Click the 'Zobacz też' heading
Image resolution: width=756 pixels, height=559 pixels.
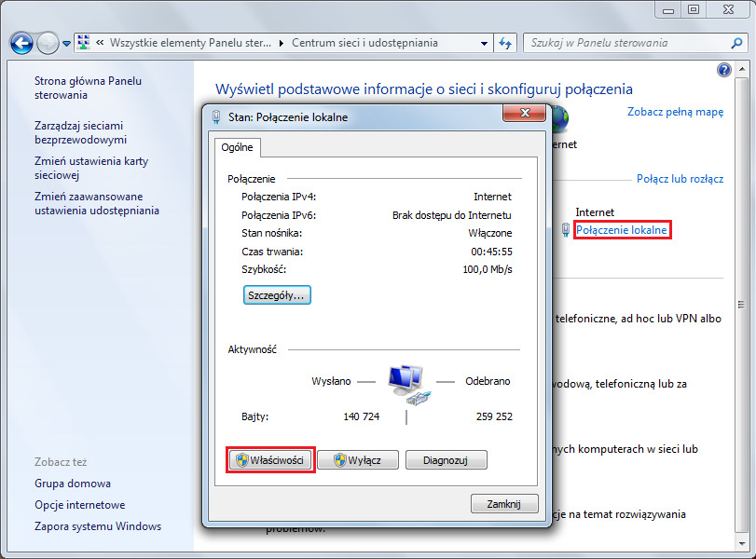[61, 462]
